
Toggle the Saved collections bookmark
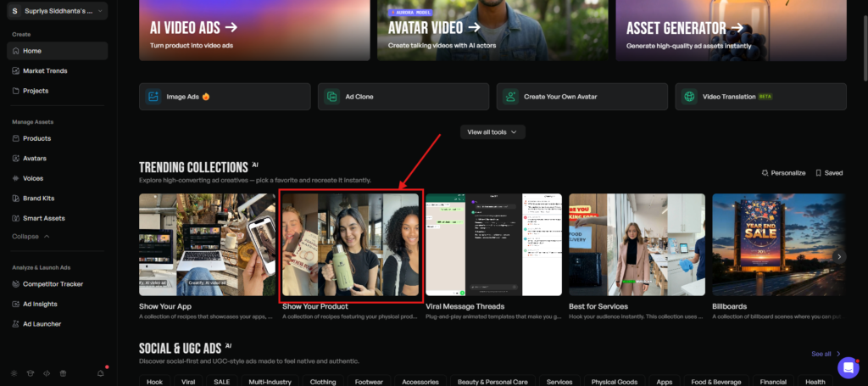pos(829,172)
